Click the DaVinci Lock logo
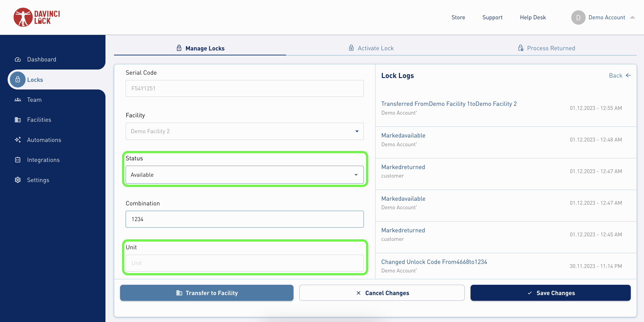Image resolution: width=644 pixels, height=322 pixels. click(x=37, y=17)
